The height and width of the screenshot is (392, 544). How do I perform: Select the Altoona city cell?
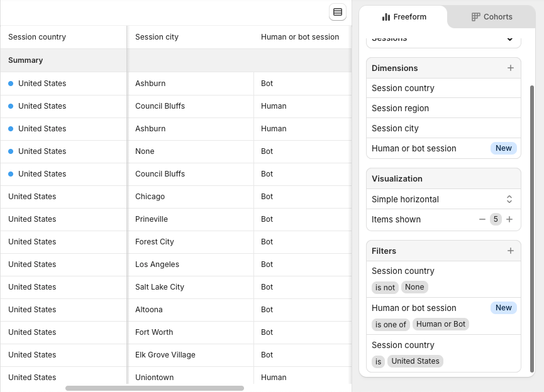(191, 310)
